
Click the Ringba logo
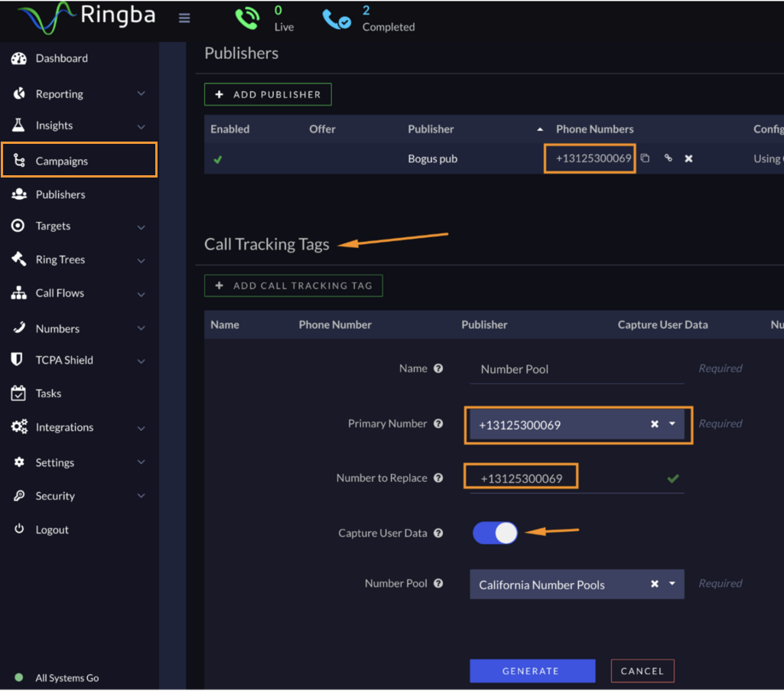pos(86,17)
